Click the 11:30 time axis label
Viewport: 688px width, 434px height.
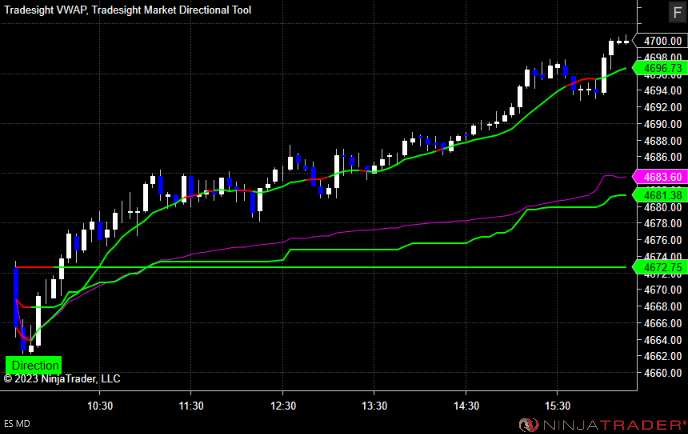[191, 406]
